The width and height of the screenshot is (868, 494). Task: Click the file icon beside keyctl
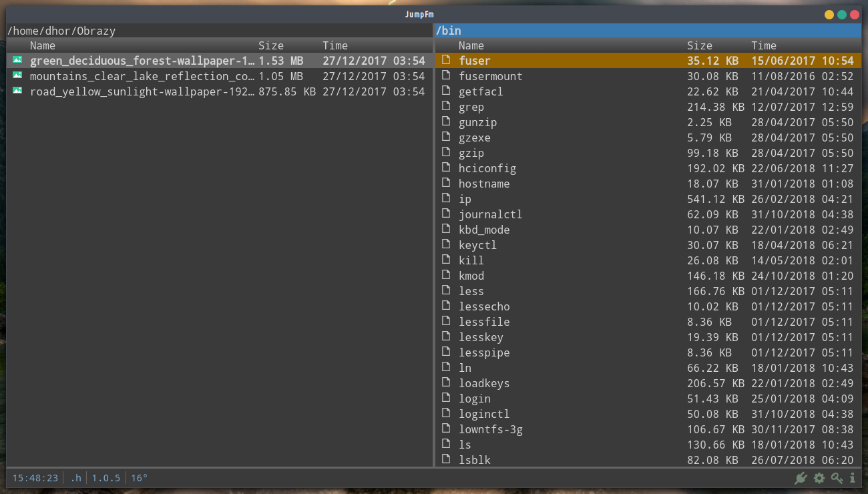pyautogui.click(x=446, y=244)
